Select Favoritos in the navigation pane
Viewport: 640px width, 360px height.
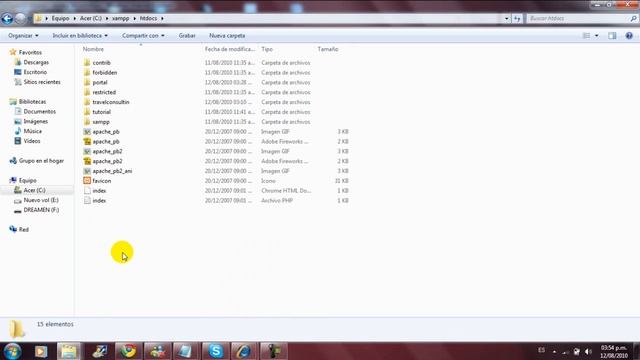(x=30, y=52)
